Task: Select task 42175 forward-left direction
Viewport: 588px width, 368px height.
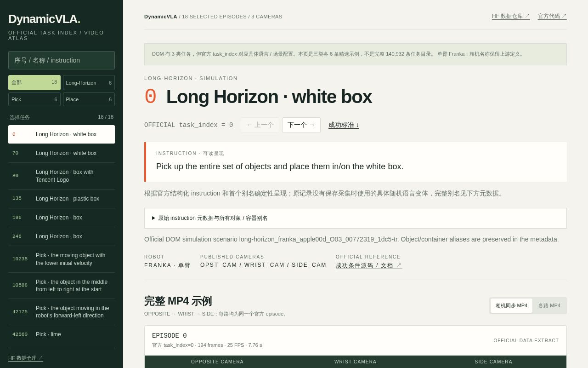Action: 62,312
